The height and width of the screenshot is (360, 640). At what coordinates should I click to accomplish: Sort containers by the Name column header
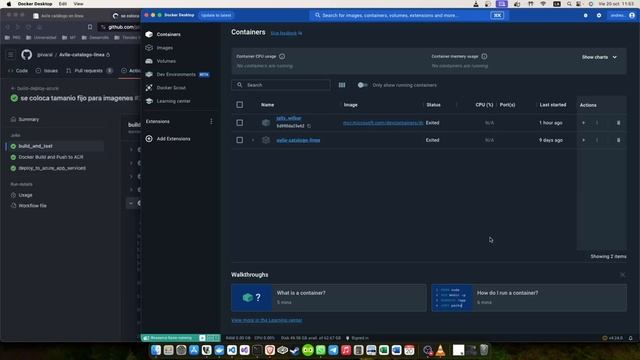pyautogui.click(x=267, y=105)
